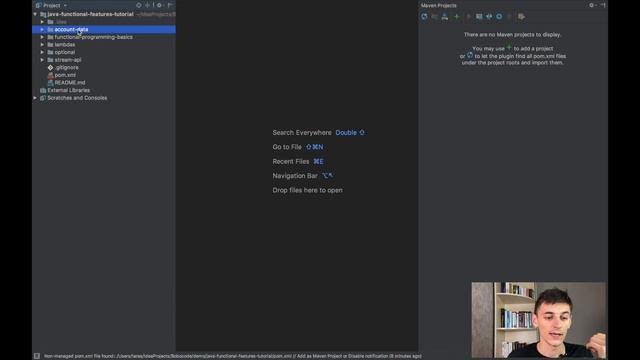Screen dimensions: 640x360
Task: Collapse the java-functional-features-tutorial root node
Action: click(x=35, y=14)
